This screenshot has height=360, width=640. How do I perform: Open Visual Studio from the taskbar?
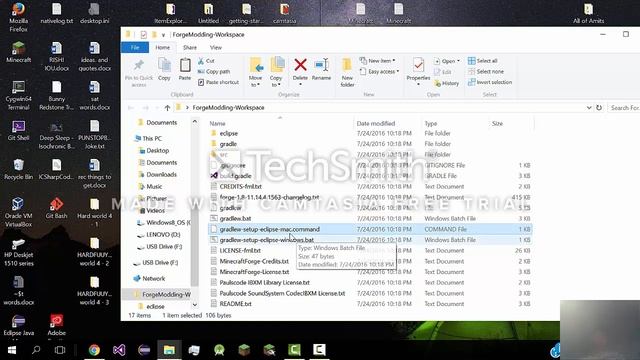point(119,350)
